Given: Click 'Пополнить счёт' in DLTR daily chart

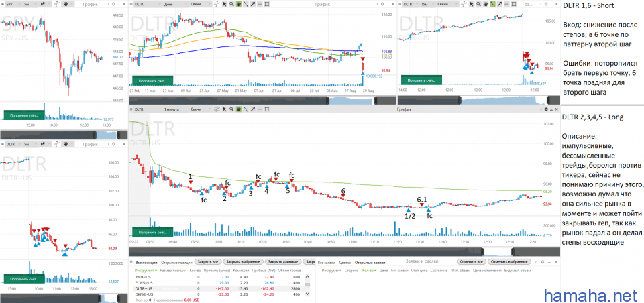Looking at the screenshot, I should tap(152, 81).
